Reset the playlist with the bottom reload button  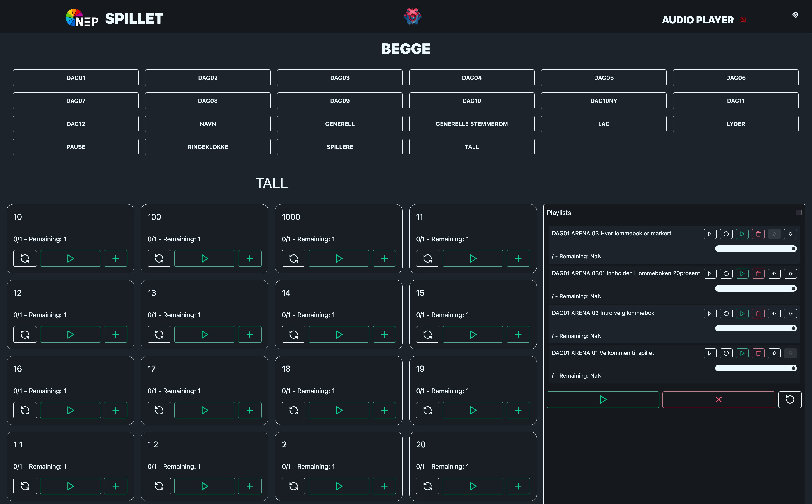coord(790,399)
